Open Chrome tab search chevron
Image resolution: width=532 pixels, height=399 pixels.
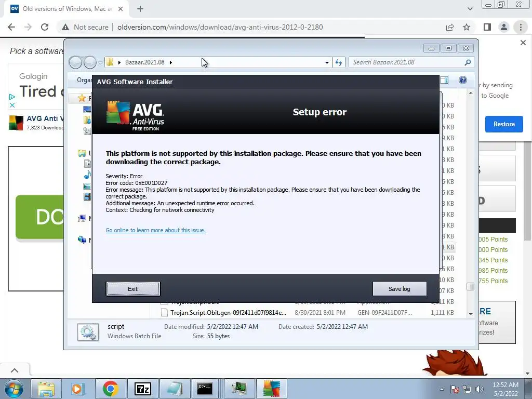[470, 9]
